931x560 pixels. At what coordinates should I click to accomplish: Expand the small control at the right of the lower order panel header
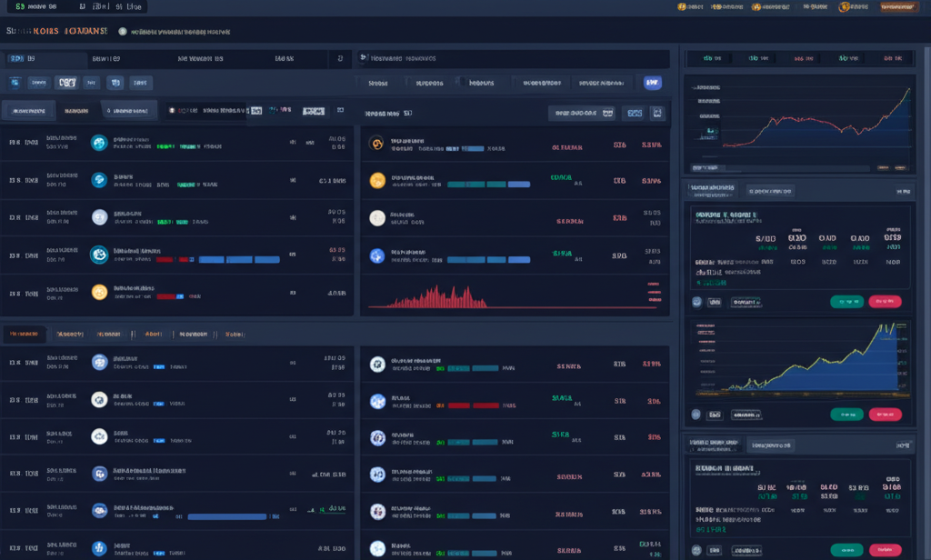coord(902,445)
